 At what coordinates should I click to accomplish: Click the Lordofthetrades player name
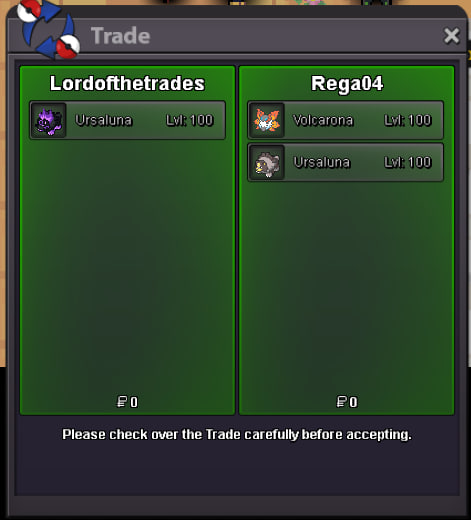[x=127, y=83]
